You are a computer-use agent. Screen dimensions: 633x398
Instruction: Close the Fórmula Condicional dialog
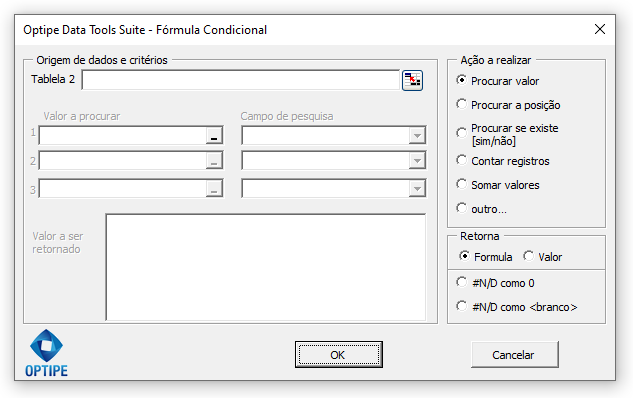pos(600,29)
